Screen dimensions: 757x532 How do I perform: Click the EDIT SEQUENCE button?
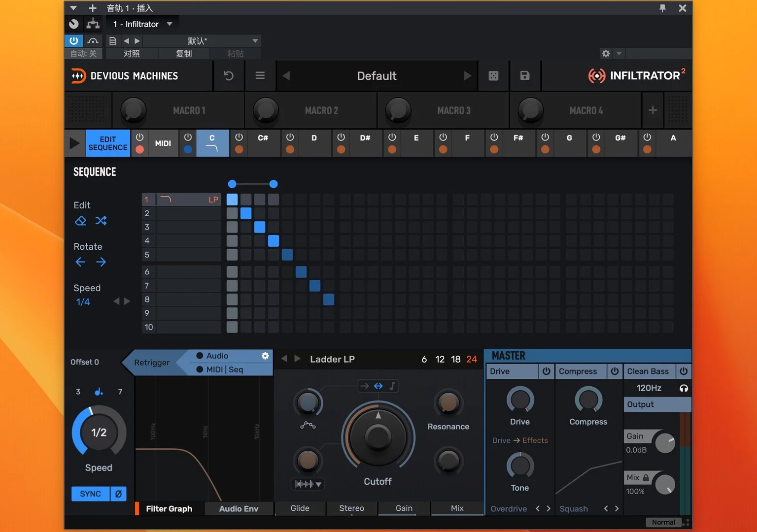108,143
